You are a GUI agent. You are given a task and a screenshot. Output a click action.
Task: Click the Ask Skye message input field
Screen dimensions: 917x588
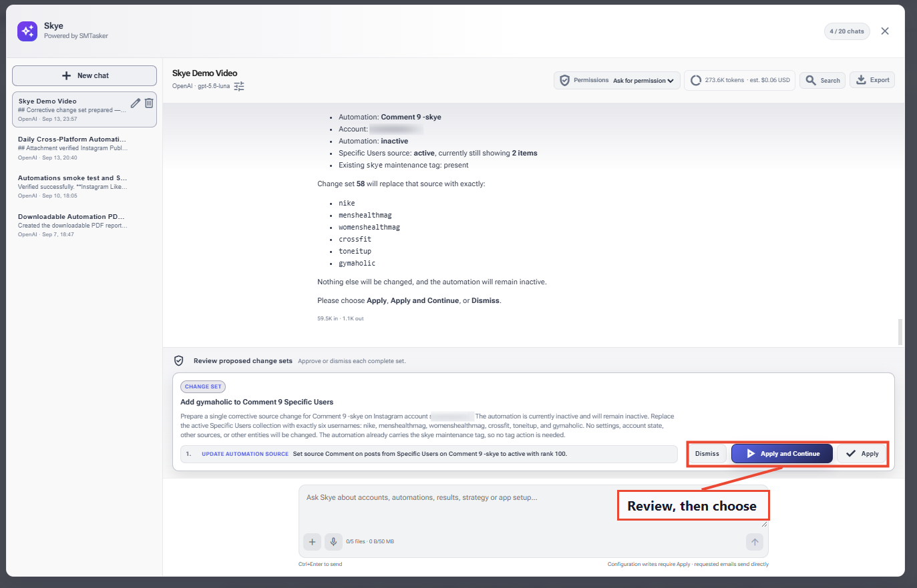533,507
